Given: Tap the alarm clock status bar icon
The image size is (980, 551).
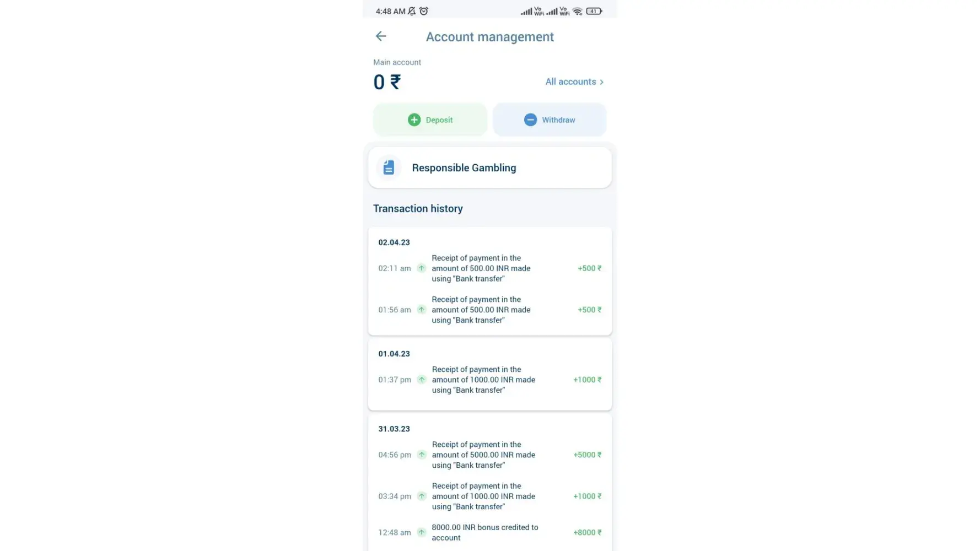Looking at the screenshot, I should tap(424, 11).
